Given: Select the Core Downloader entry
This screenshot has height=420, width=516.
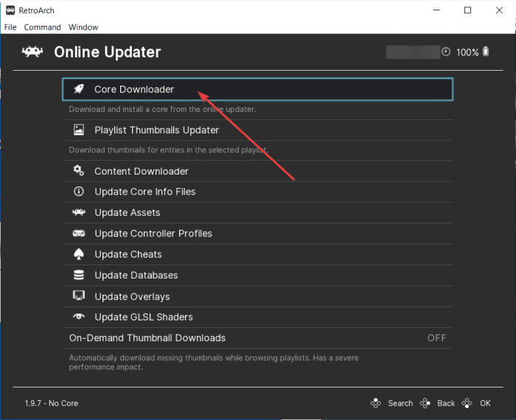Looking at the screenshot, I should click(258, 89).
